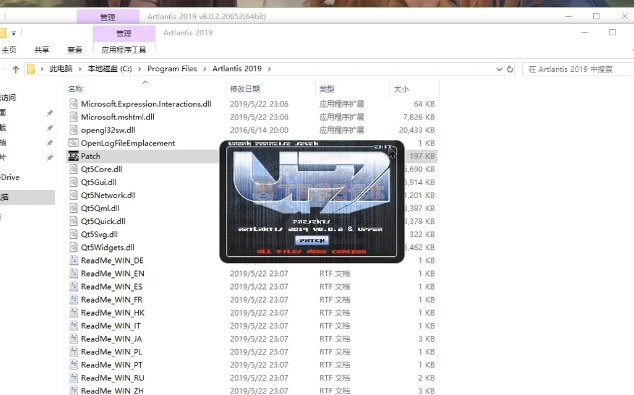Screen dimensions: 634x395
Task: Select the Patch application file icon
Action: pyautogui.click(x=73, y=156)
